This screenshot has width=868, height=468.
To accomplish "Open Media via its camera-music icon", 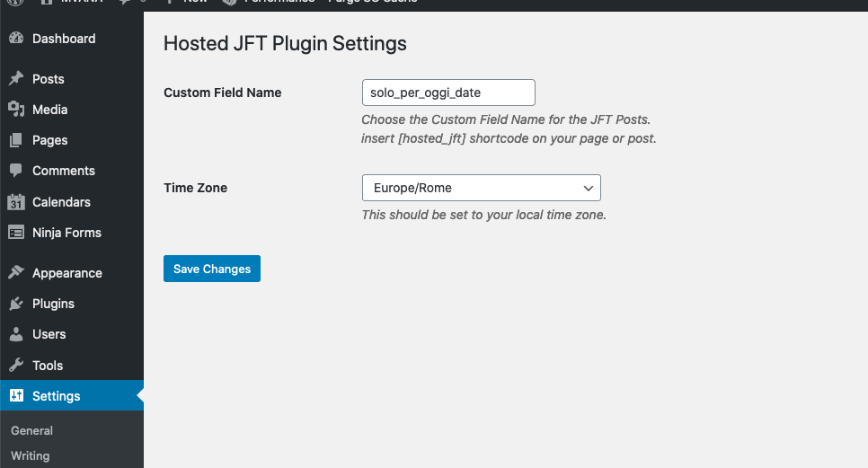I will [16, 110].
